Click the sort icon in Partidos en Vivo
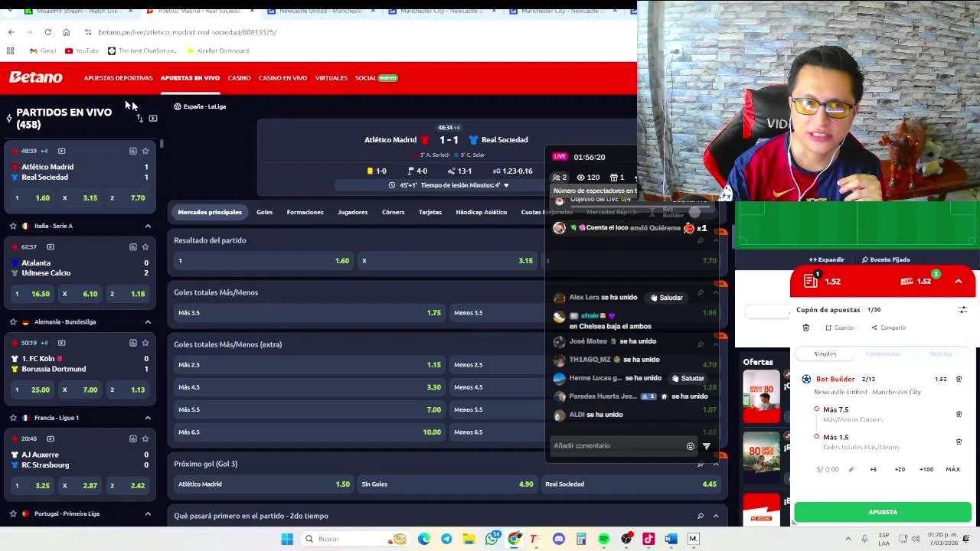The height and width of the screenshot is (551, 980). (139, 118)
